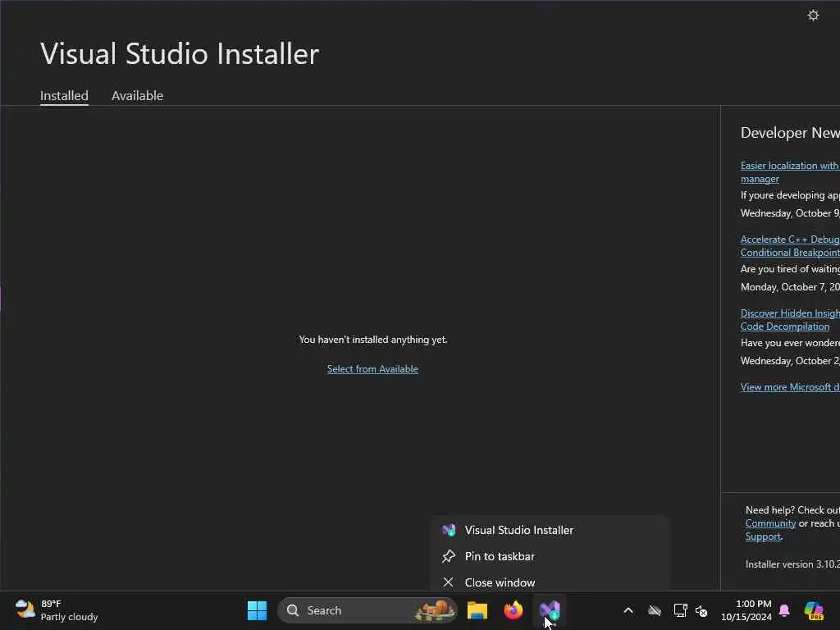Choose Visual Studio Installer in jump list

[x=550, y=530]
